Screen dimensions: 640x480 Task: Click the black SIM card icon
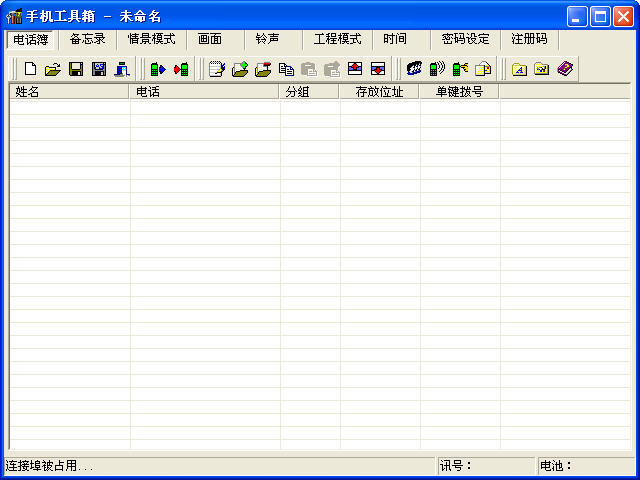(414, 69)
